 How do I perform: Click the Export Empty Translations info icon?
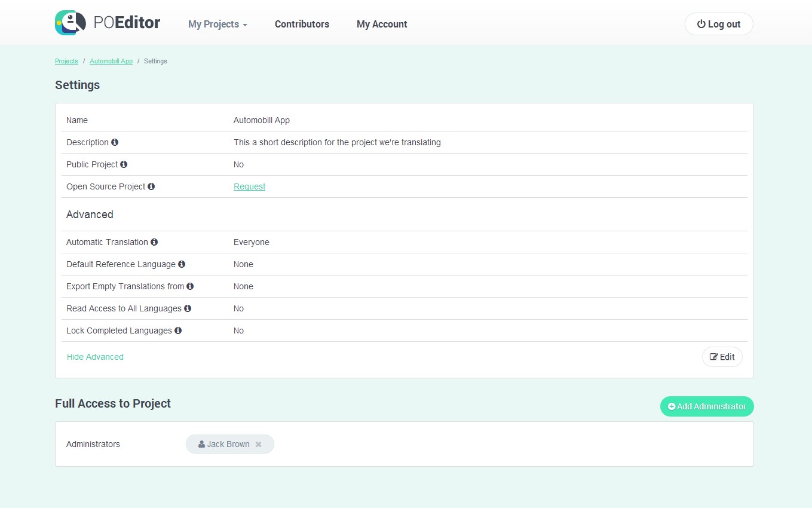pos(190,286)
